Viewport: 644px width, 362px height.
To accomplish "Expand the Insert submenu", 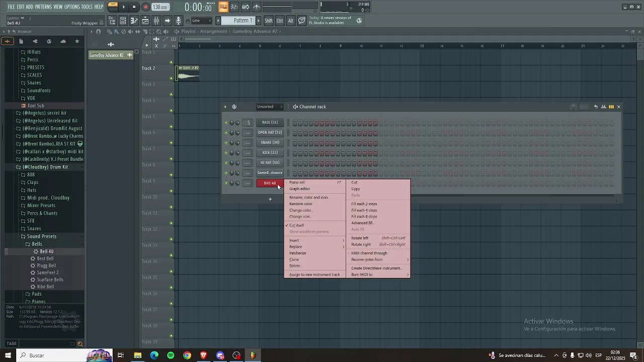I will click(x=315, y=240).
